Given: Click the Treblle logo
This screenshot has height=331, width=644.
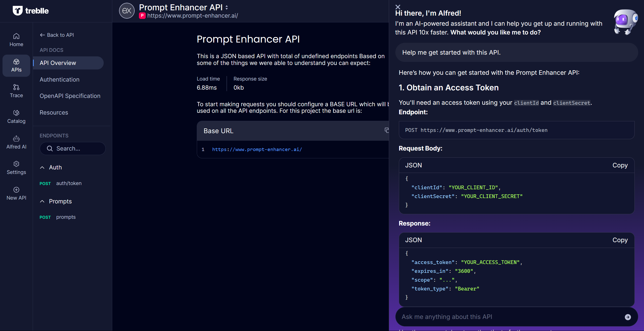Looking at the screenshot, I should click(30, 11).
